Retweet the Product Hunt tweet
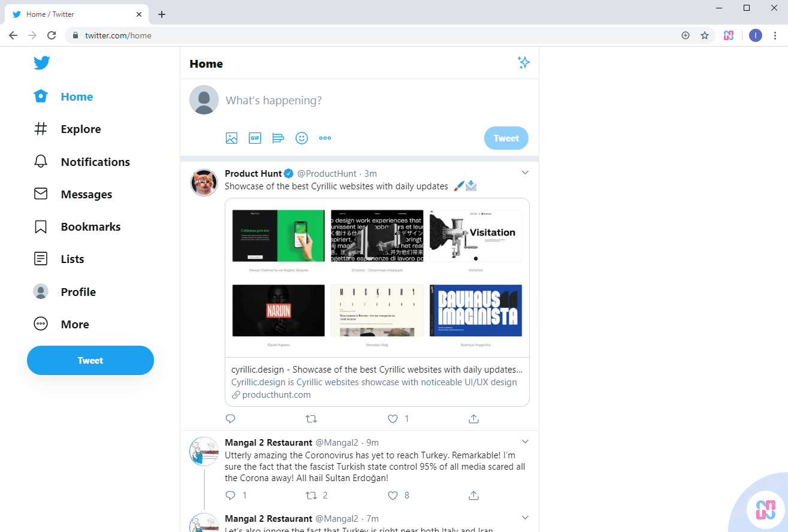The width and height of the screenshot is (788, 532). coord(312,419)
